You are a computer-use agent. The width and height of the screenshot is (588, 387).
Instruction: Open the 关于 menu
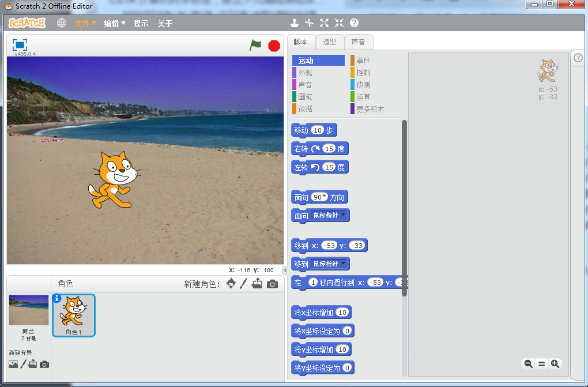tap(165, 23)
